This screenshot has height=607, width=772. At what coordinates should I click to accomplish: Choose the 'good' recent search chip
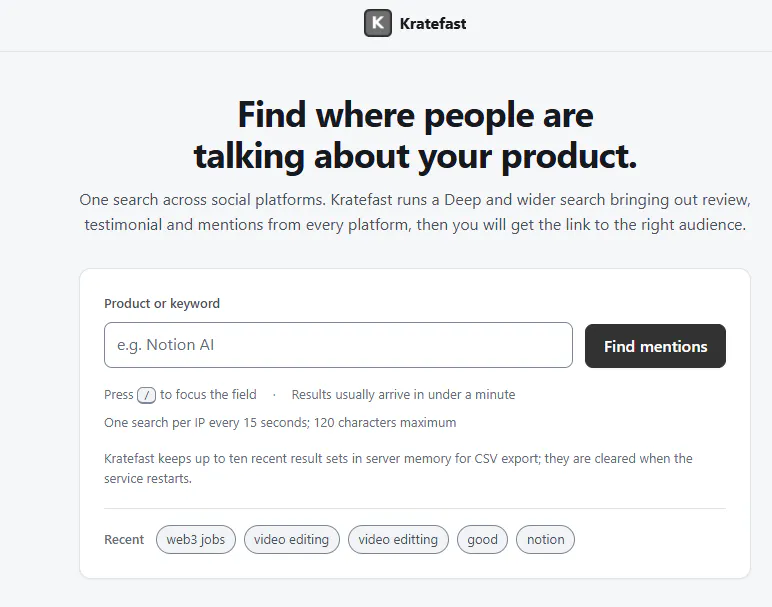point(482,540)
